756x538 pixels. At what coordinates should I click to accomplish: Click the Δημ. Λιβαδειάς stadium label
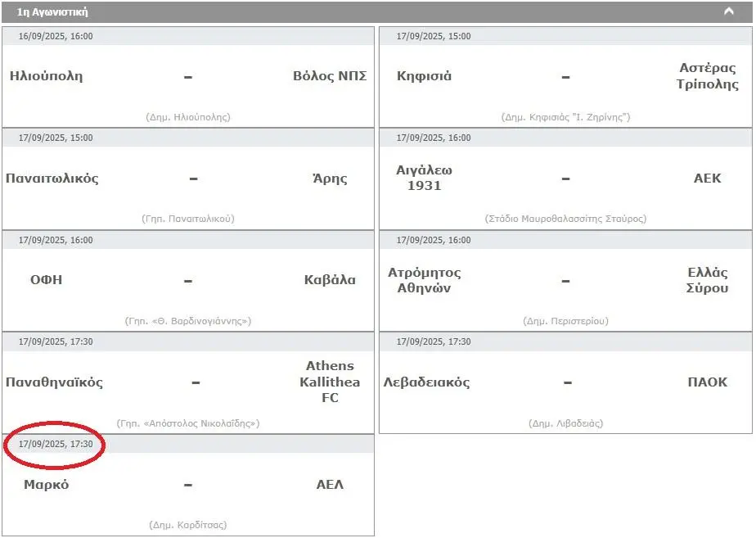(565, 423)
